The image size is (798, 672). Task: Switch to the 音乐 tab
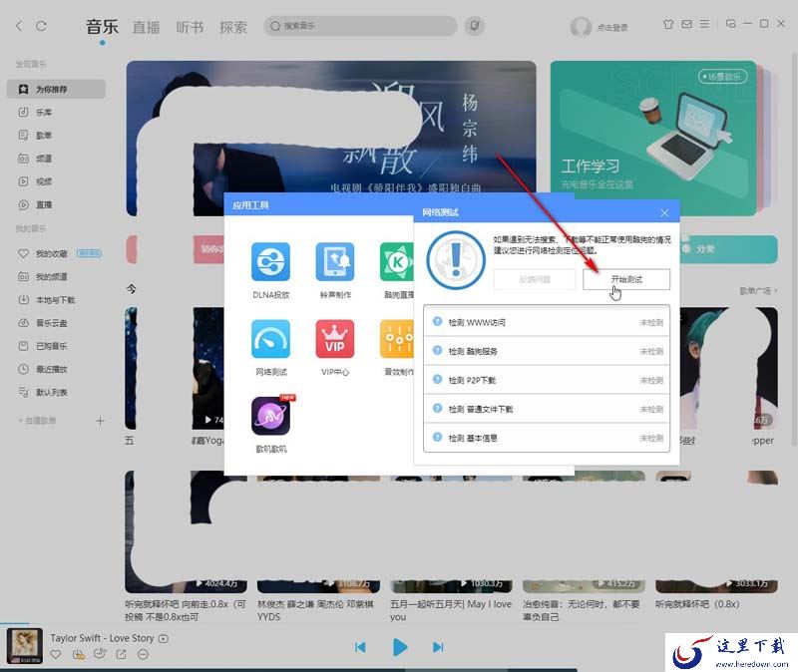pos(103,27)
